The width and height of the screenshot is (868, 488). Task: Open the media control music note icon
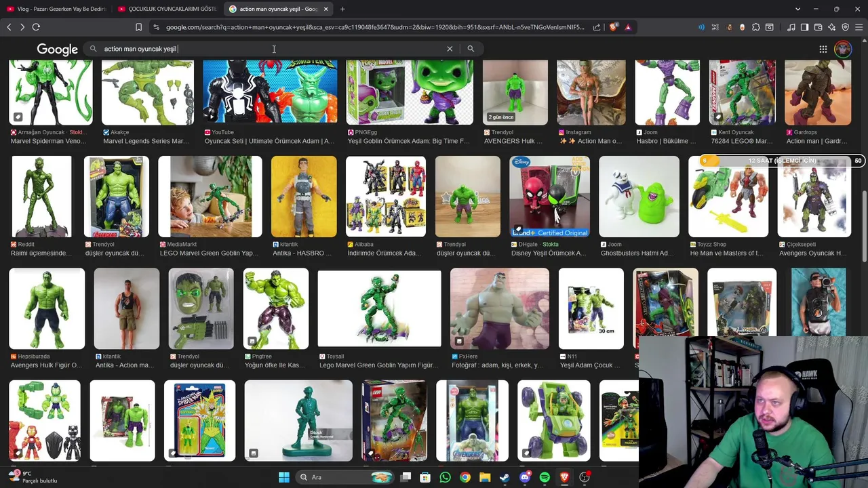click(791, 27)
